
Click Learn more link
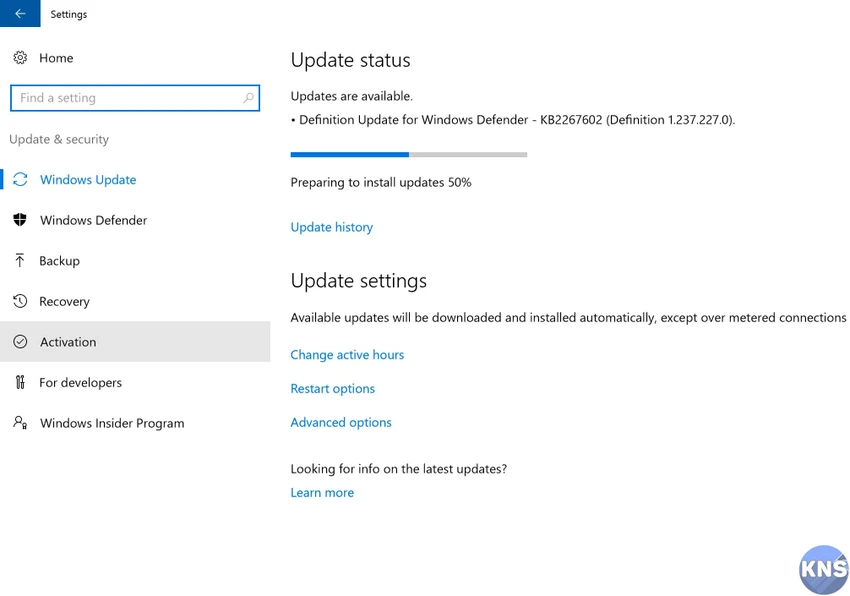[x=322, y=492]
